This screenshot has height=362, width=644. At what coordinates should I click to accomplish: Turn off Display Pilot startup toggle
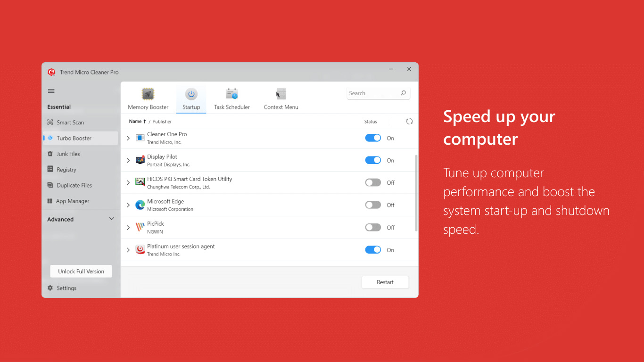pyautogui.click(x=373, y=160)
